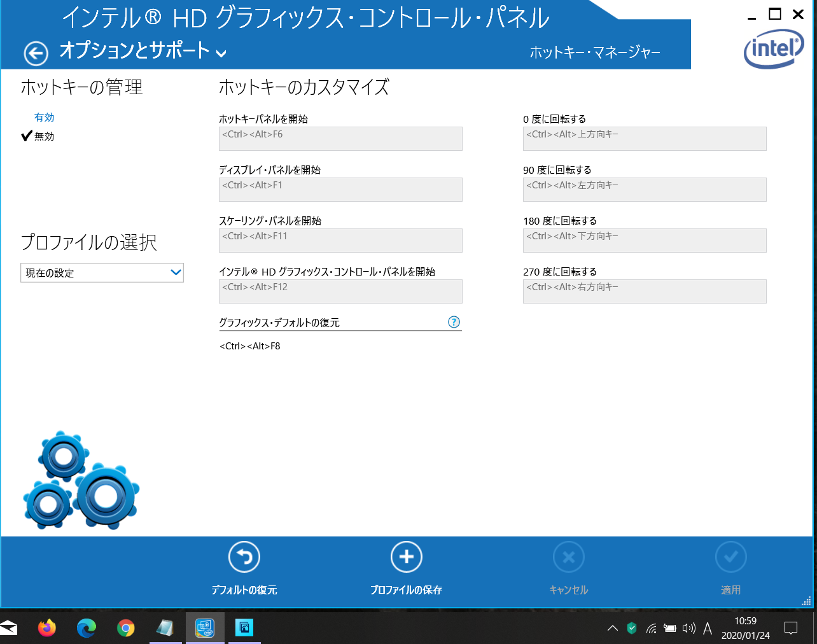
Task: Open Firefox from the taskbar
Action: 47,628
